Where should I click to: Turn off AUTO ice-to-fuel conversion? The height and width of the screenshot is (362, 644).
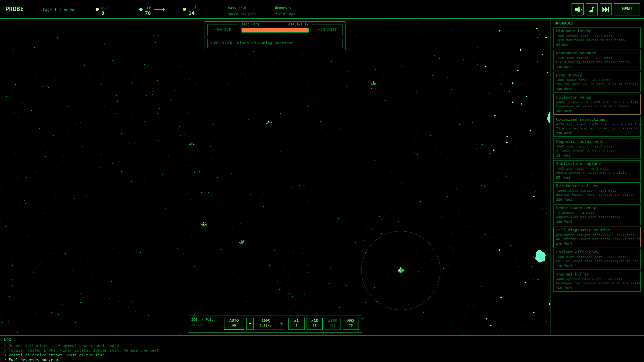point(234,323)
